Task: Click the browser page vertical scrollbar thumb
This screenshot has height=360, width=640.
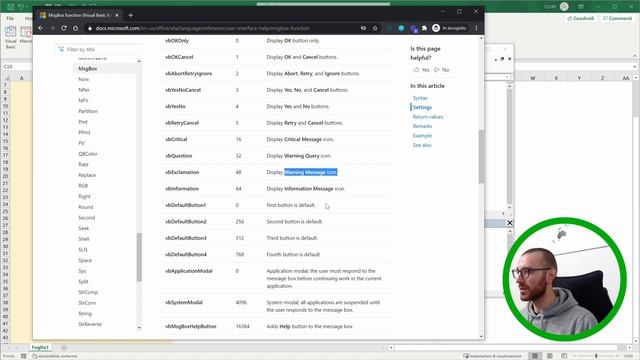Action: click(481, 156)
